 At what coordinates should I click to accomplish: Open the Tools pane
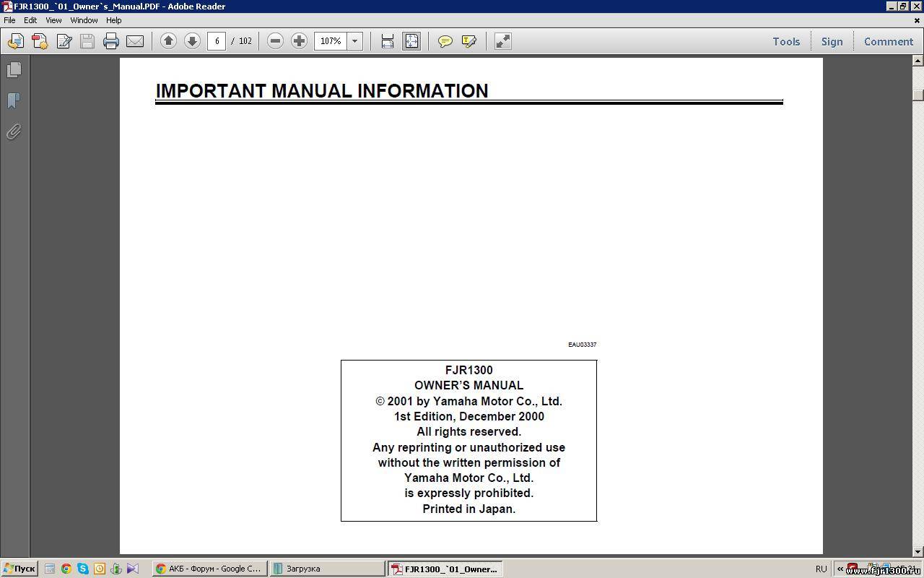pyautogui.click(x=786, y=42)
